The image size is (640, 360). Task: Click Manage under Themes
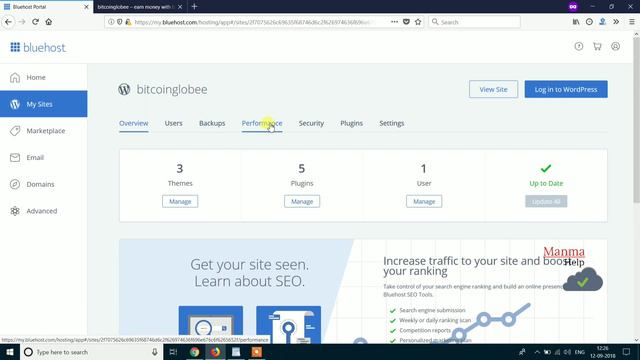[x=180, y=201]
